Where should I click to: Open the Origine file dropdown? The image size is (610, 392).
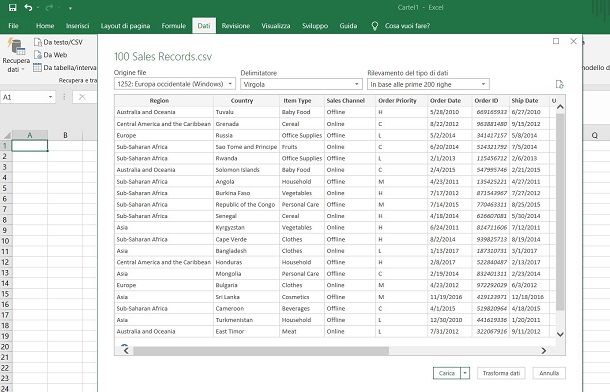[175, 84]
